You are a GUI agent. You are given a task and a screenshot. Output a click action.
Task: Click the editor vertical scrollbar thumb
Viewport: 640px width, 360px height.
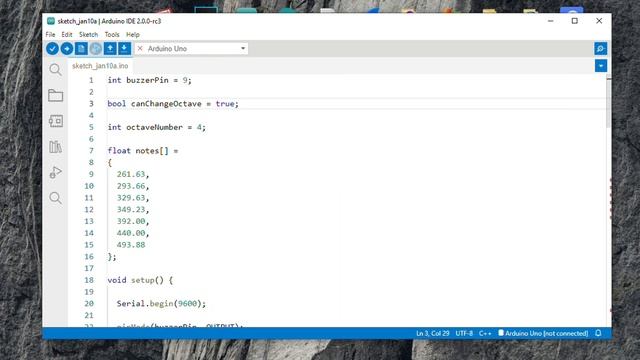[609, 102]
